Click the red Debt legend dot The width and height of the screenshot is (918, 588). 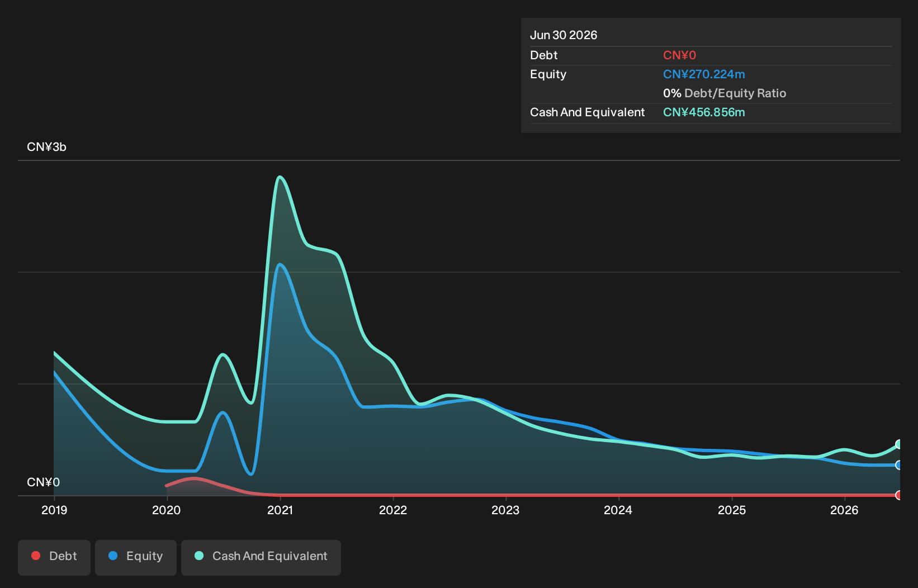[x=36, y=556]
